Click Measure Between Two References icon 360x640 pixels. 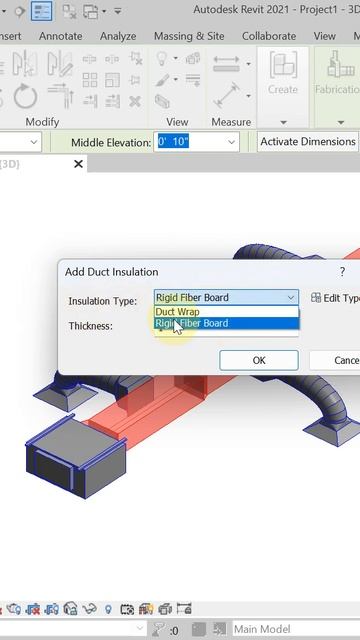point(226,64)
